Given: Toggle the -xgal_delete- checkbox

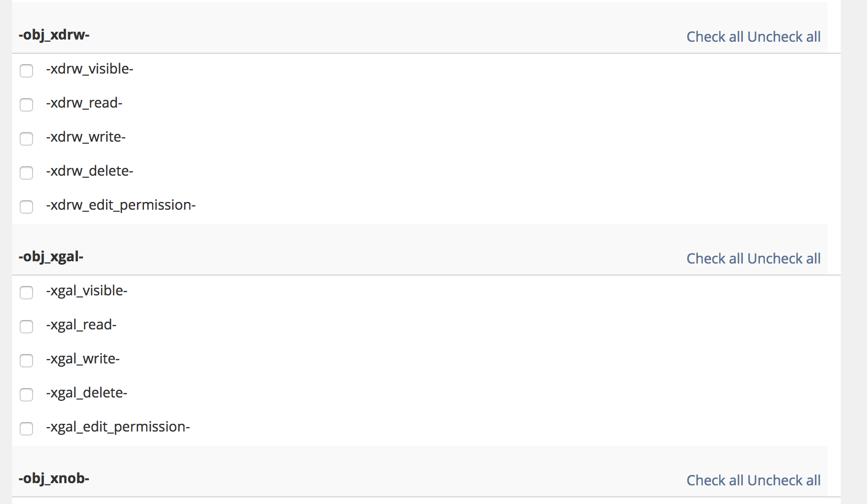Looking at the screenshot, I should coord(26,395).
